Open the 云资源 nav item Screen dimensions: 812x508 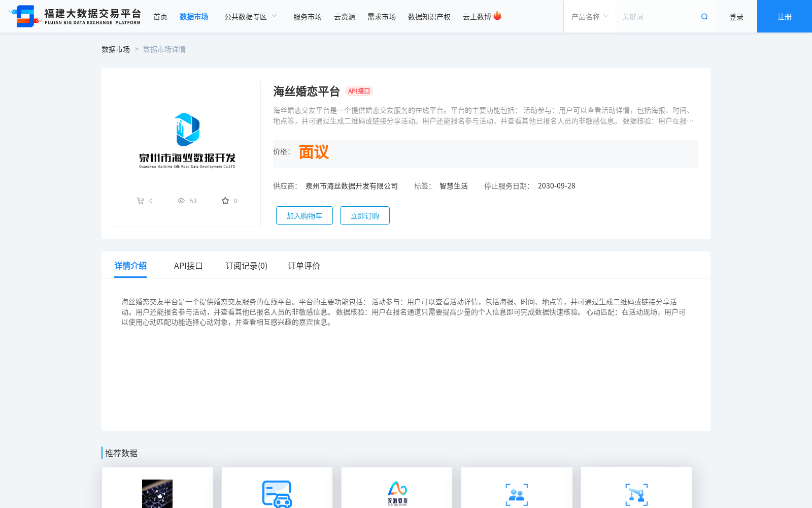345,17
